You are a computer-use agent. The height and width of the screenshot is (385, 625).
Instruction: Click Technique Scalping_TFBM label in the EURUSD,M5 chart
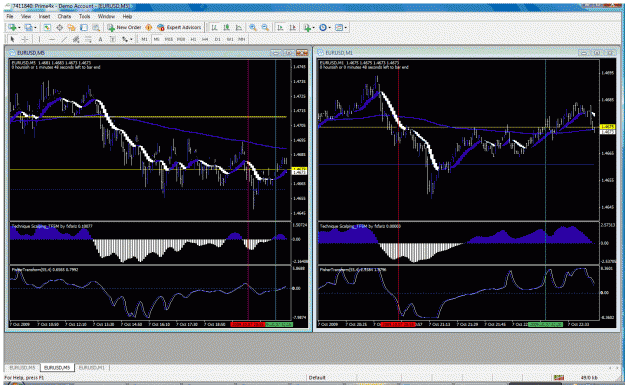pos(52,226)
